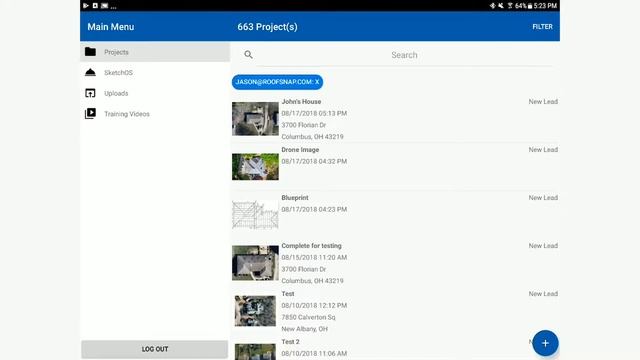Viewport: 640px width, 360px height.
Task: Tap New Lead status for Blueprint
Action: click(543, 198)
